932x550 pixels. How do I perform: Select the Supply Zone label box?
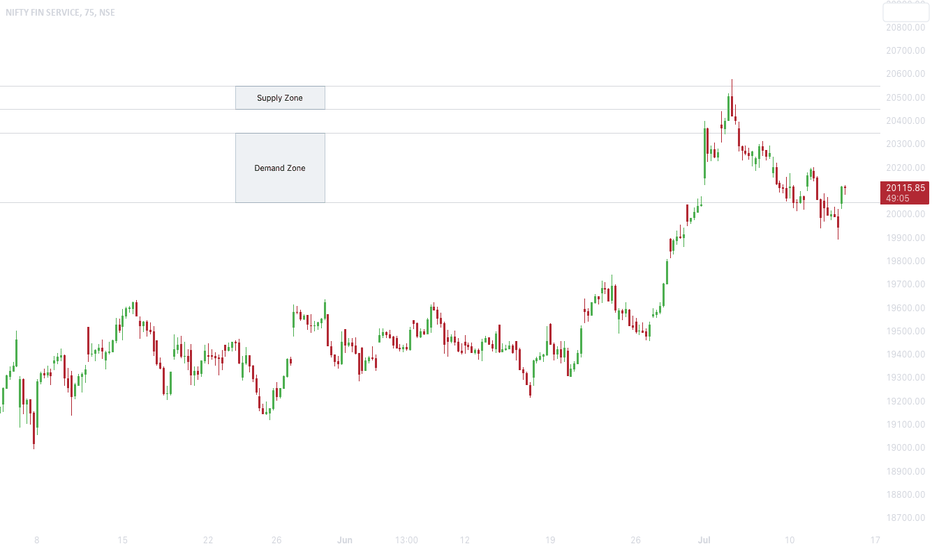(x=280, y=98)
